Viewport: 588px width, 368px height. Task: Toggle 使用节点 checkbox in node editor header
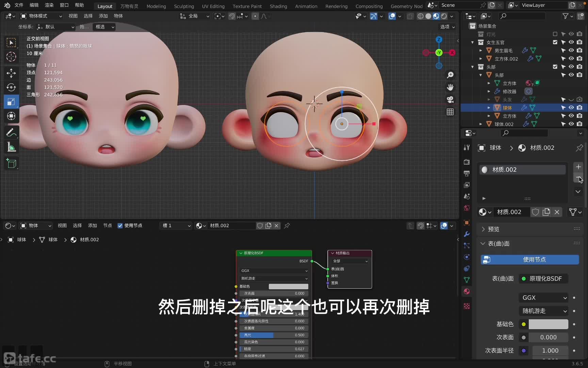click(x=120, y=226)
